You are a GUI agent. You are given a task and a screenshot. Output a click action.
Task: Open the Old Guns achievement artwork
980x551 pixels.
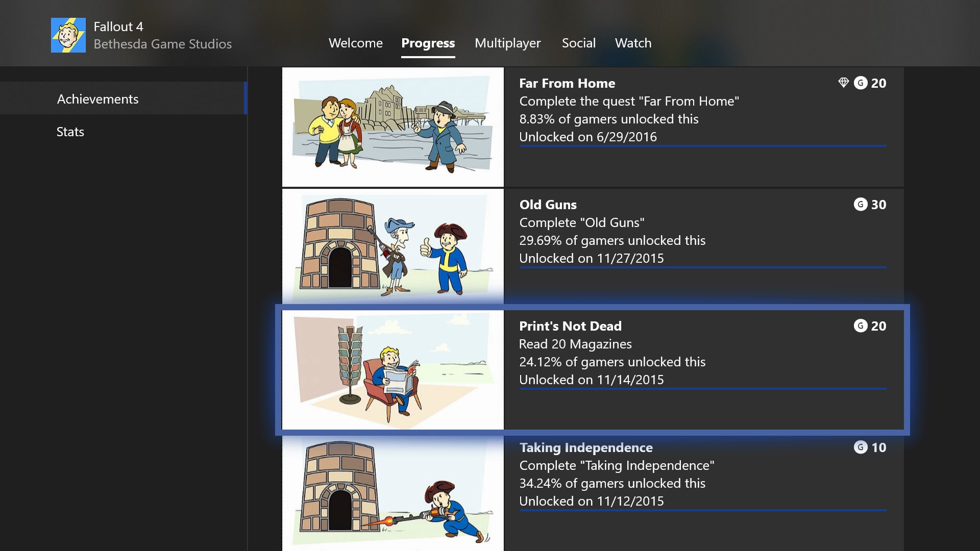pyautogui.click(x=393, y=246)
